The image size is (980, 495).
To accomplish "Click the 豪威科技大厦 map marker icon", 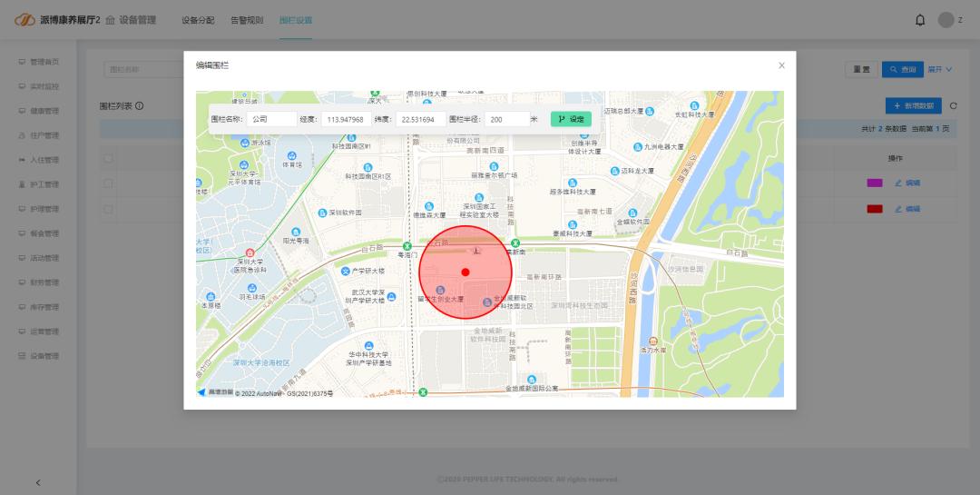I will [x=573, y=224].
